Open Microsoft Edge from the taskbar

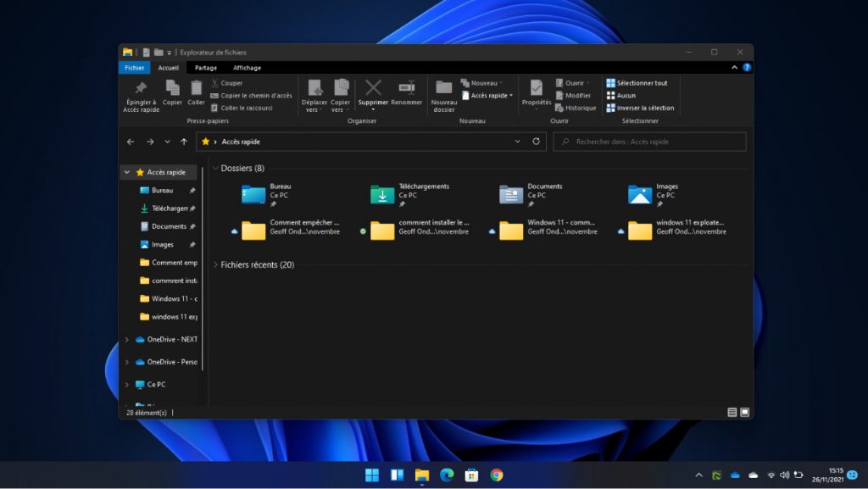coord(447,475)
